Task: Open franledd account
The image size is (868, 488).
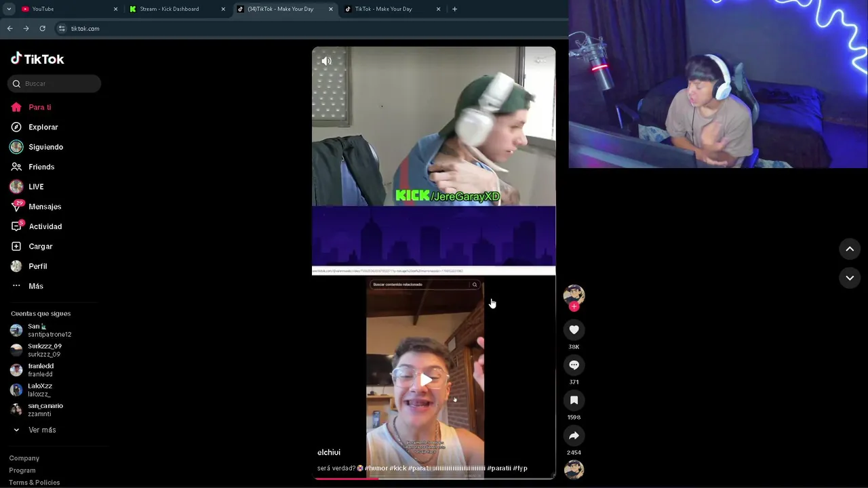Action: click(41, 370)
